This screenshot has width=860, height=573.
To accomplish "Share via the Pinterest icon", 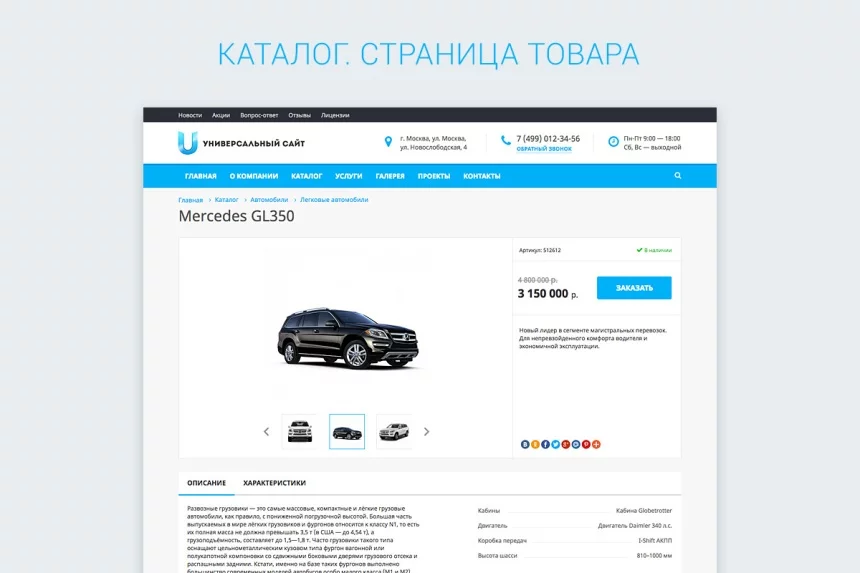I will 586,444.
